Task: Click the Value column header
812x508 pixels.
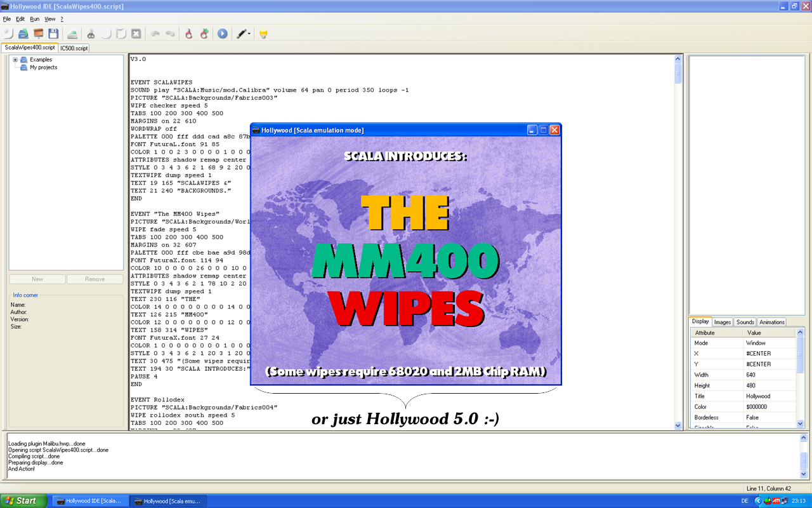Action: point(769,333)
